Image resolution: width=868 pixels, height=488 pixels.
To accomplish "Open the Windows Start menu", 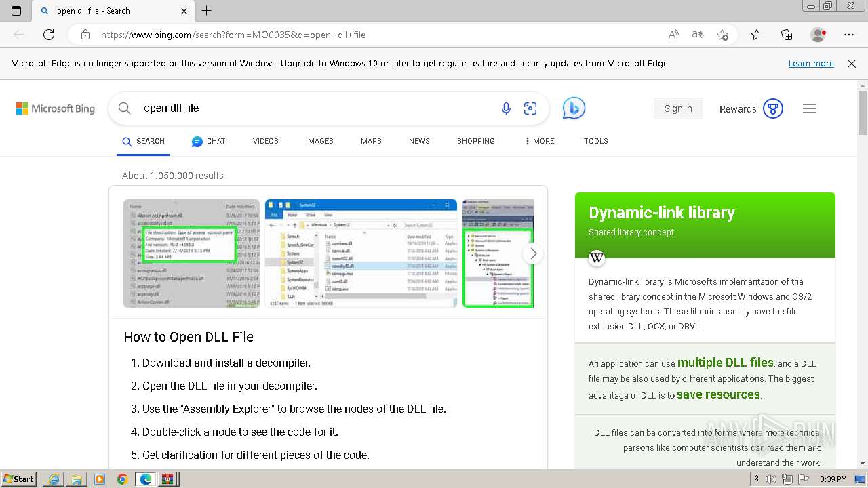I will (x=18, y=479).
